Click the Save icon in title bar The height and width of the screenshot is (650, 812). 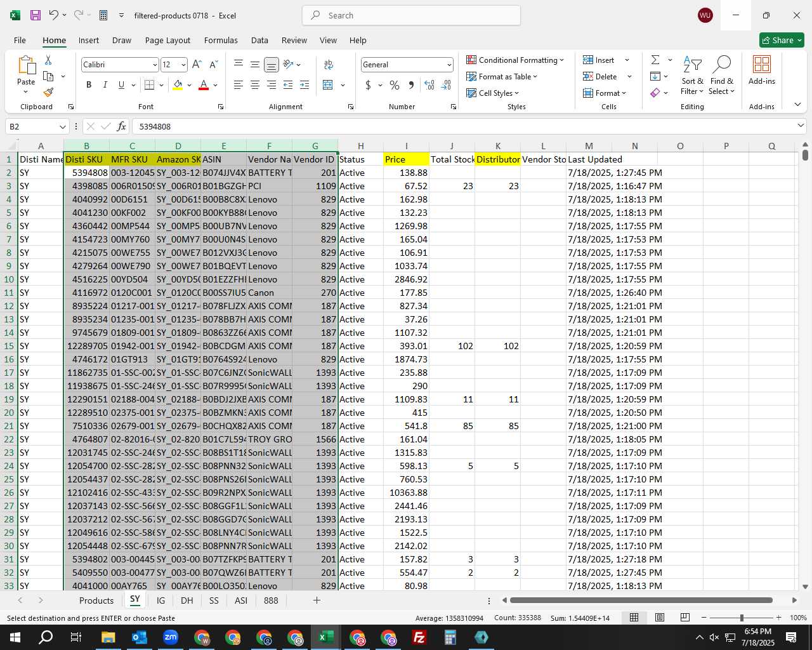coord(36,15)
